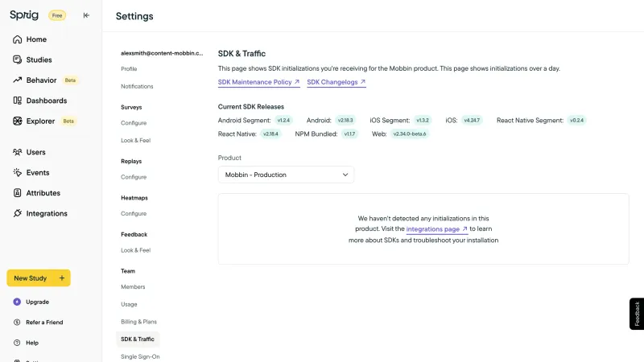Viewport: 644px width, 362px height.
Task: Select Profile in settings menu
Action: point(129,69)
